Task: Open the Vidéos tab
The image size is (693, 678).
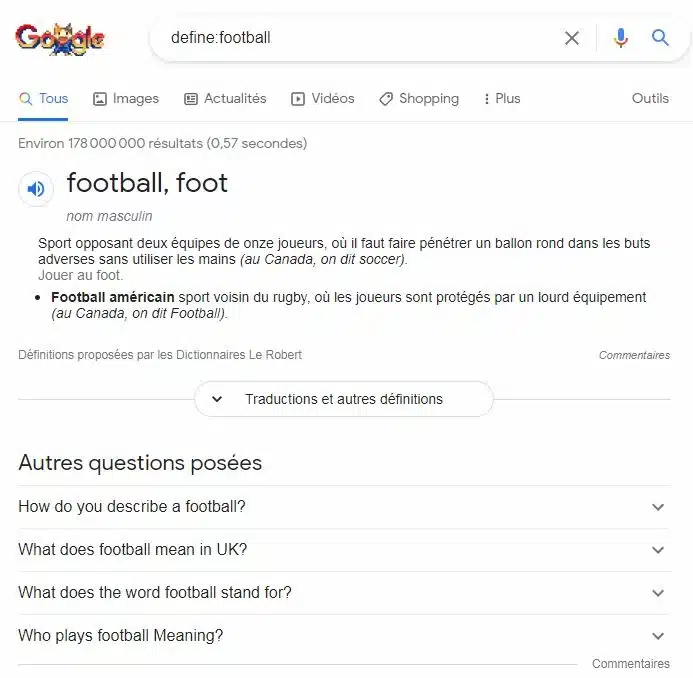Action: point(323,99)
